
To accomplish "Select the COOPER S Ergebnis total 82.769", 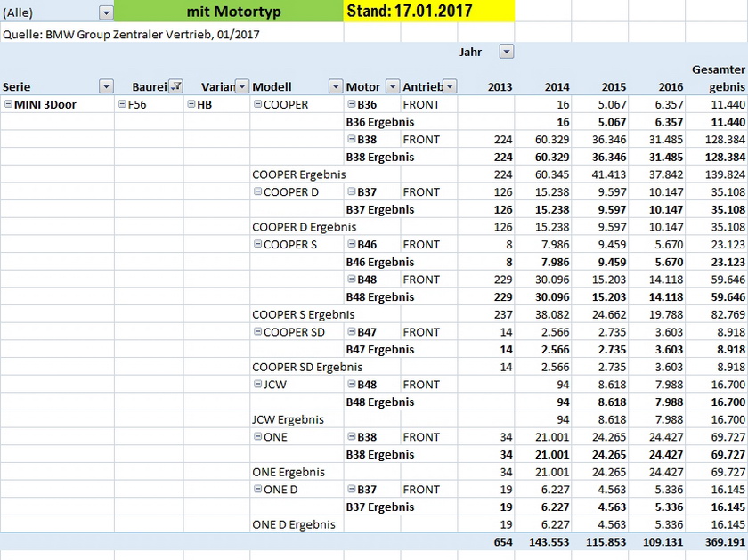I will (728, 315).
